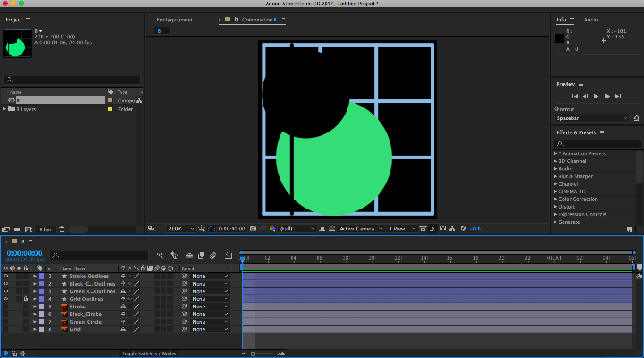Open the Active Camera view dropdown

click(x=360, y=229)
